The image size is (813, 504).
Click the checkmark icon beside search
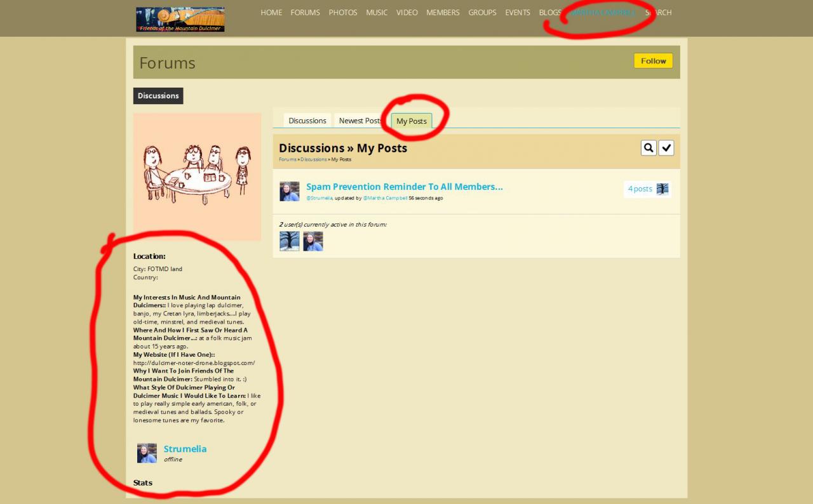point(666,148)
